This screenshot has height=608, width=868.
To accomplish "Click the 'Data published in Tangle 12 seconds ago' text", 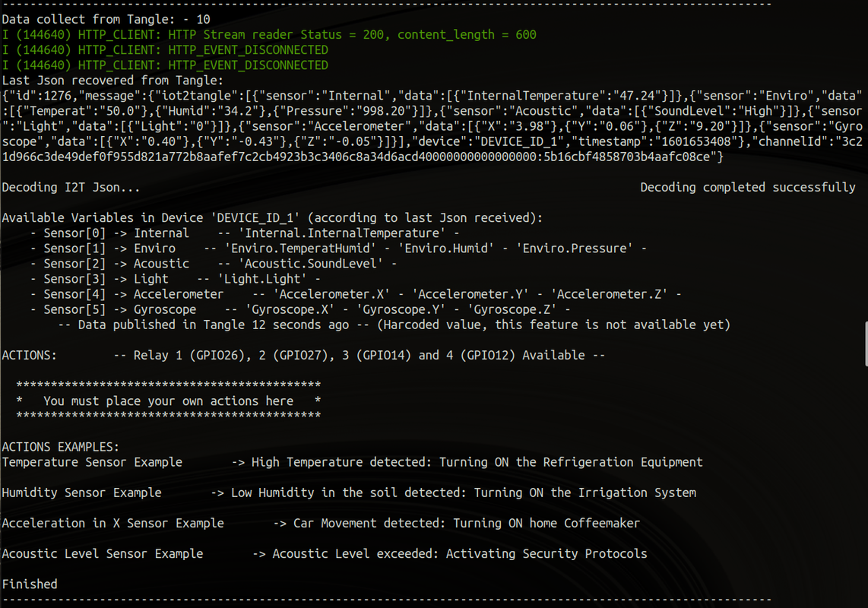I will click(x=214, y=325).
